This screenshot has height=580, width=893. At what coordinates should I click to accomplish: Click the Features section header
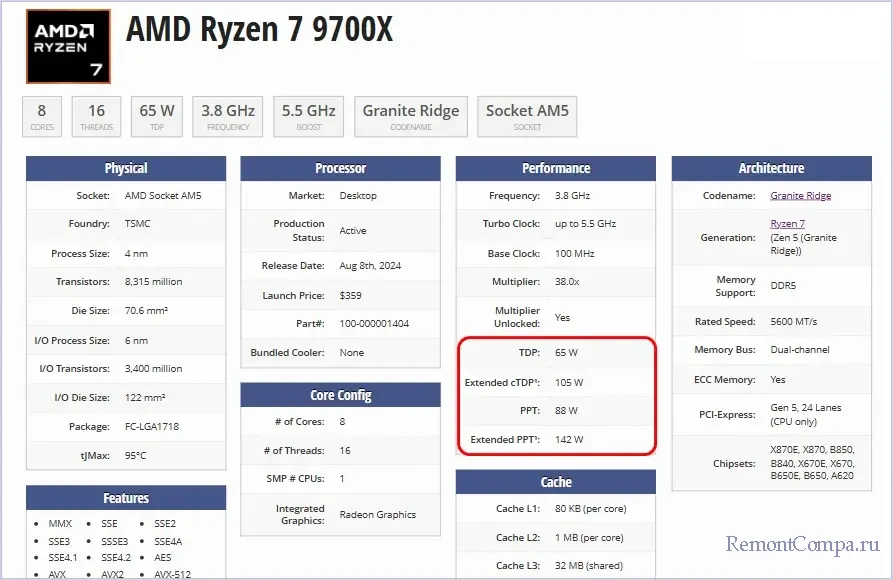tap(126, 498)
